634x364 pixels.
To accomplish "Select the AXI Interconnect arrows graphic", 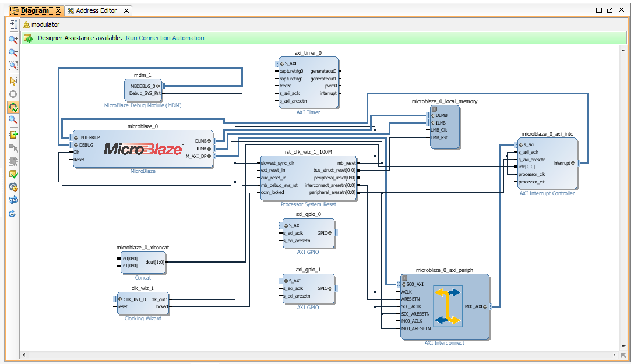I will (x=448, y=306).
